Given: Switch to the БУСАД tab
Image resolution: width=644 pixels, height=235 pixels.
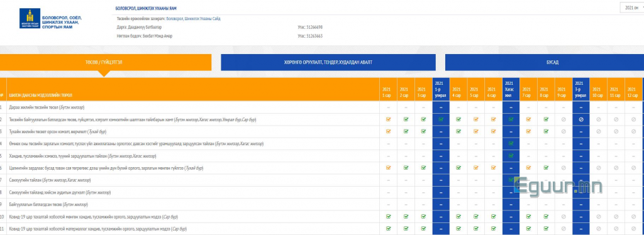Looking at the screenshot, I should 545,62.
